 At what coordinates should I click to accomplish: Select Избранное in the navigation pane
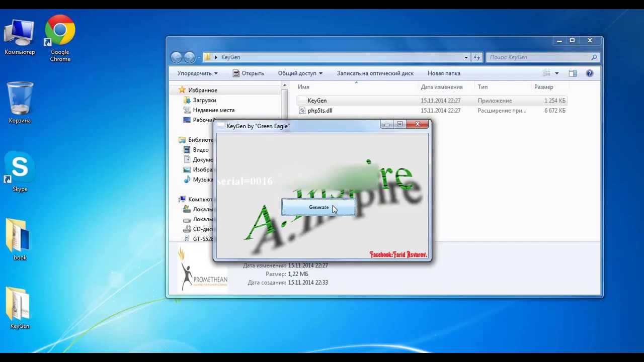click(203, 90)
